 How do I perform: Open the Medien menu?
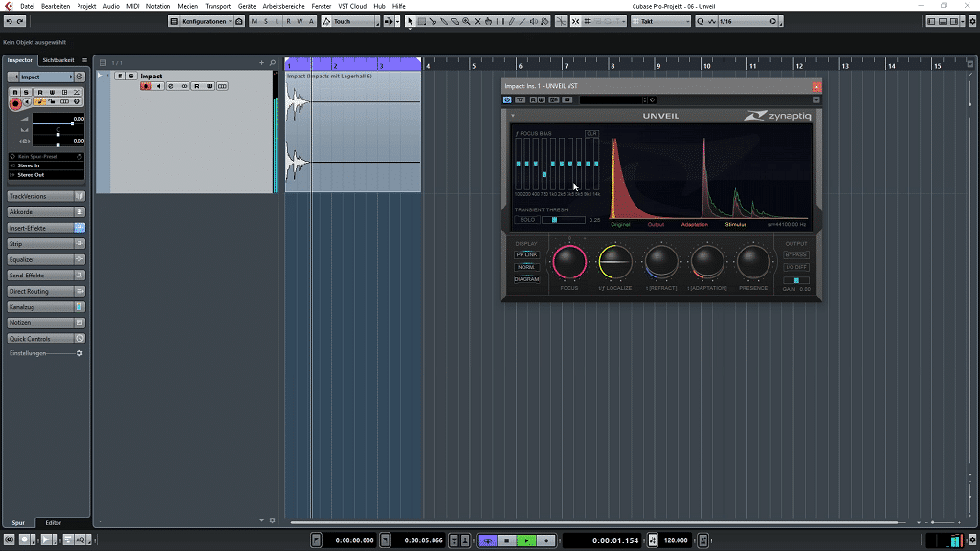pos(188,6)
